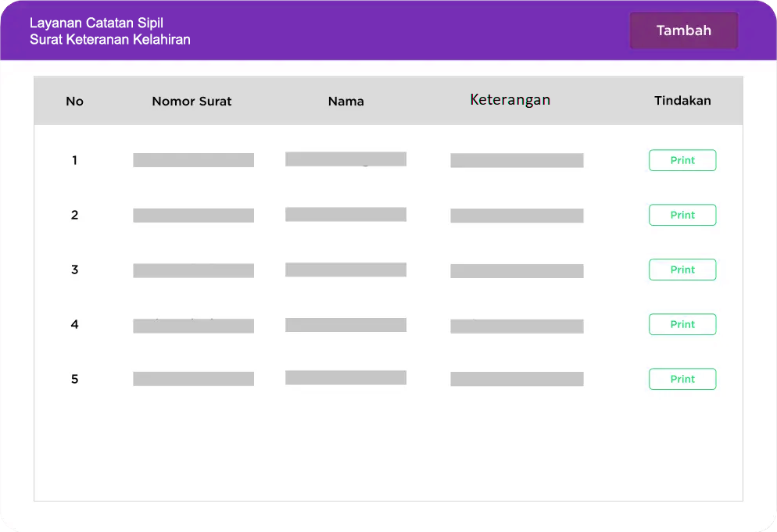Print the record in row 5

(682, 379)
